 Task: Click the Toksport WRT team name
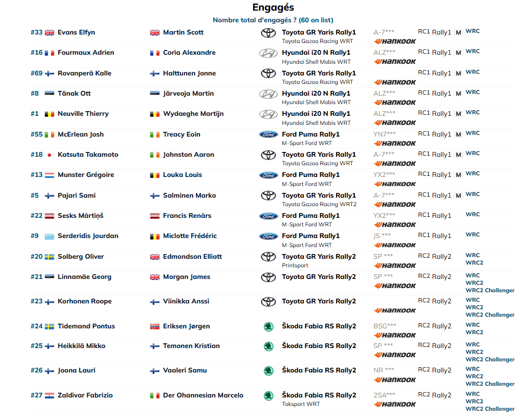pos(301,404)
